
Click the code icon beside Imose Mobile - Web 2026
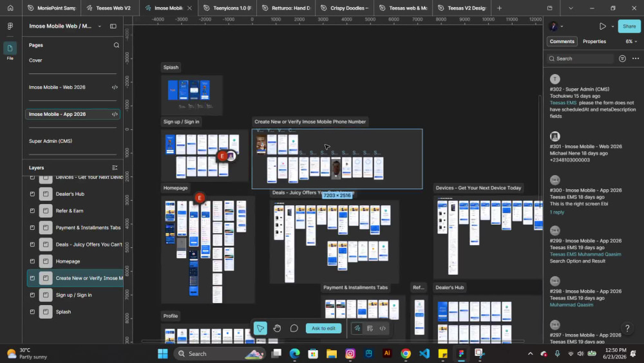pos(115,87)
